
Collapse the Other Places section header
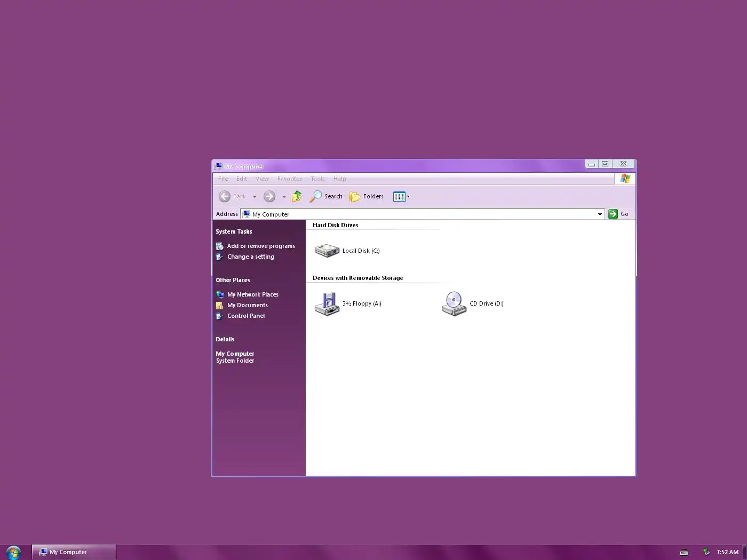pyautogui.click(x=233, y=280)
